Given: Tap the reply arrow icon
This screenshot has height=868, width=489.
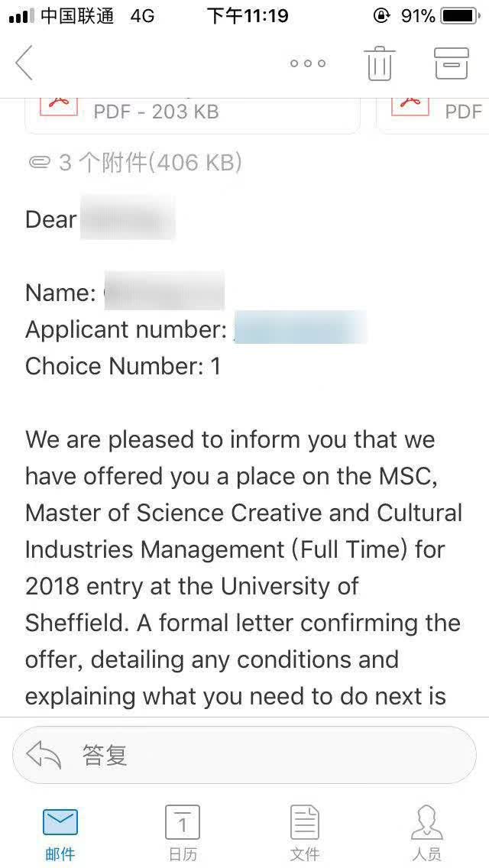Looking at the screenshot, I should 44,756.
